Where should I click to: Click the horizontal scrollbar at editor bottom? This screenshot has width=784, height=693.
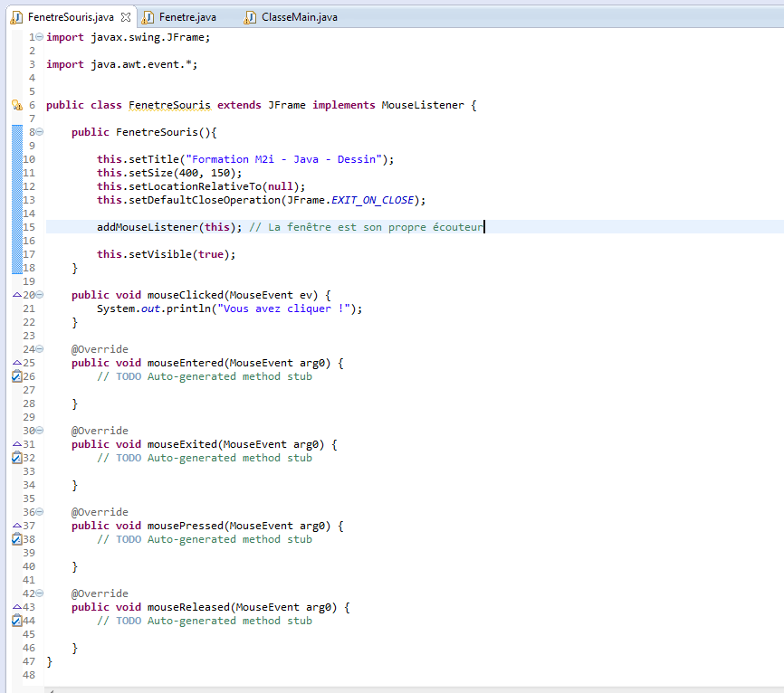(x=407, y=689)
